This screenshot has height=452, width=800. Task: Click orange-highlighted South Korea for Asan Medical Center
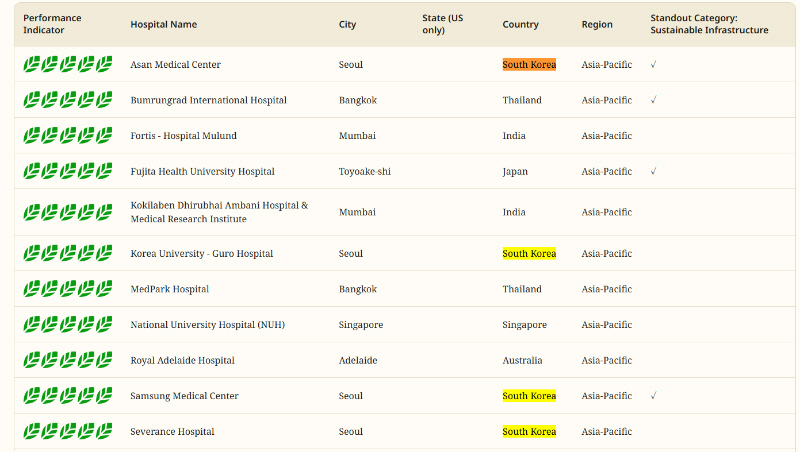pos(529,65)
